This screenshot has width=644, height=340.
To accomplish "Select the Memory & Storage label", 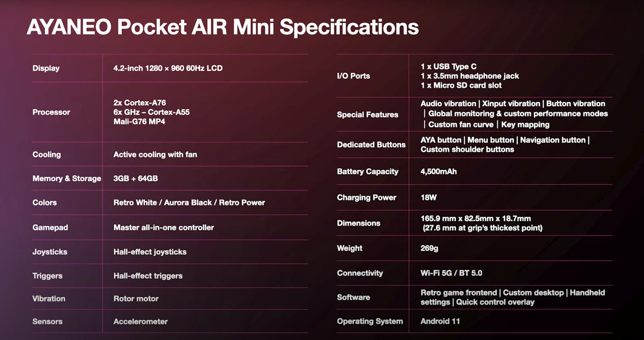I will 67,178.
